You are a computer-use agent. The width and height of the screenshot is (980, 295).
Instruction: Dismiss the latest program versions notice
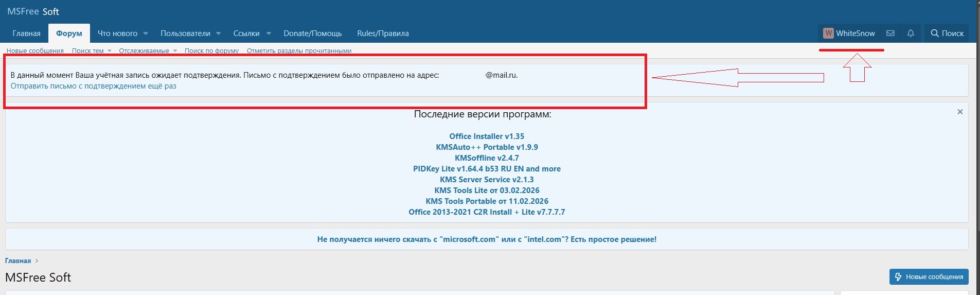point(959,112)
